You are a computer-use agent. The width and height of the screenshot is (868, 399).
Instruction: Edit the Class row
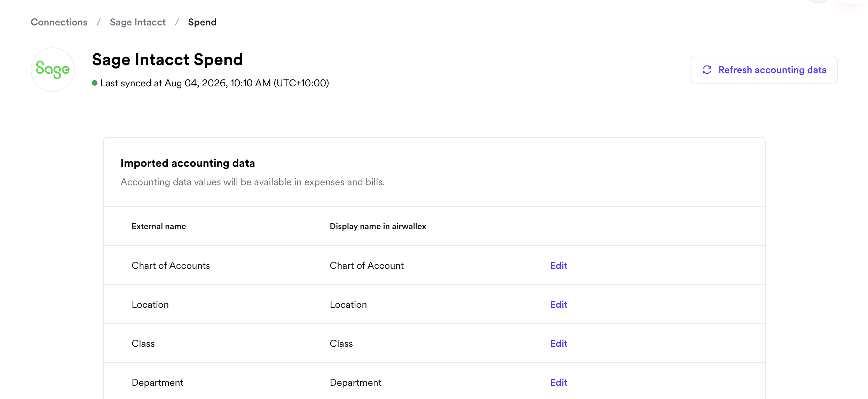tap(559, 343)
